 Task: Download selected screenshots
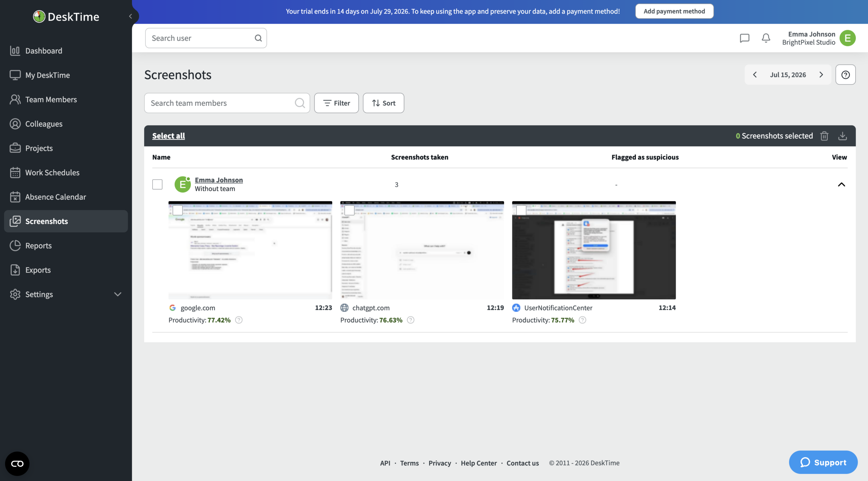[843, 136]
